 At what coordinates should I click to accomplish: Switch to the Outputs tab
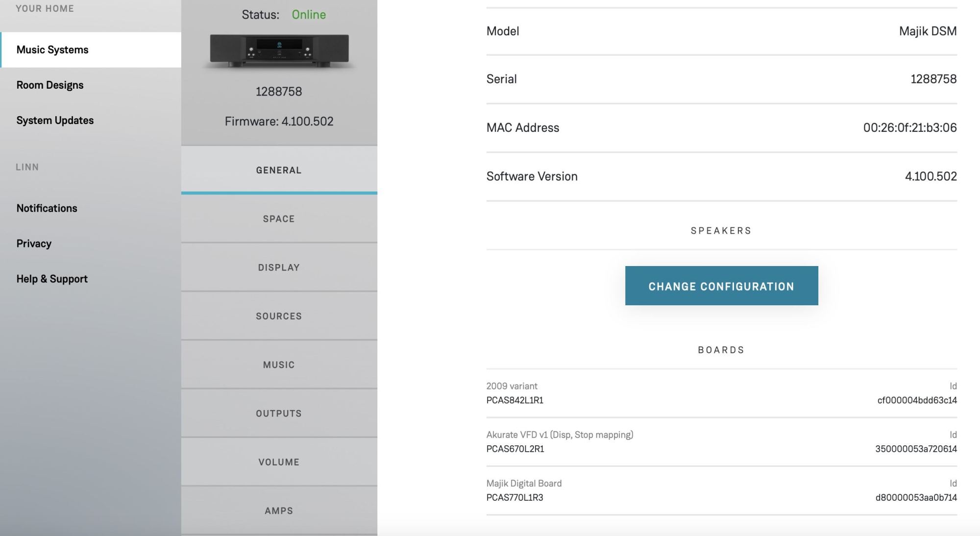pos(279,413)
